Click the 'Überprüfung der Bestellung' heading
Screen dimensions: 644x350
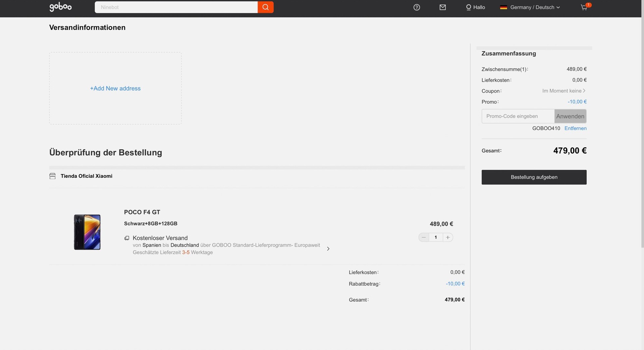coord(106,152)
